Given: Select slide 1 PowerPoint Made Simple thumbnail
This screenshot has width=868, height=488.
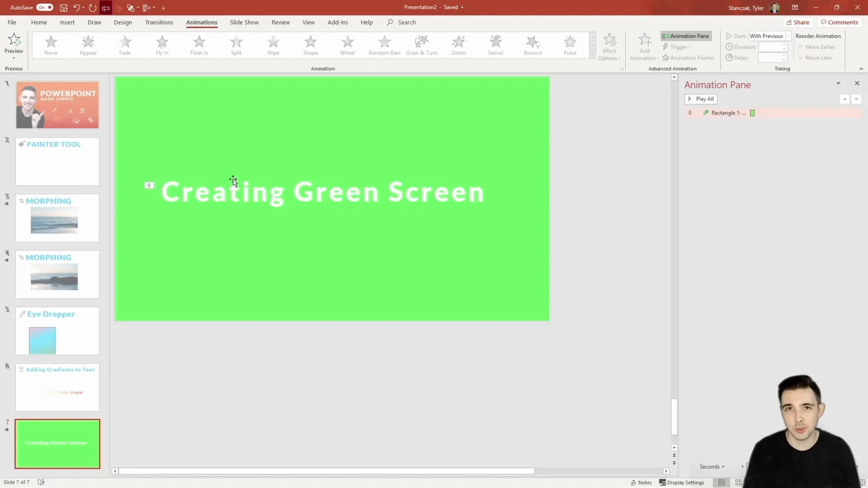Looking at the screenshot, I should [x=57, y=105].
